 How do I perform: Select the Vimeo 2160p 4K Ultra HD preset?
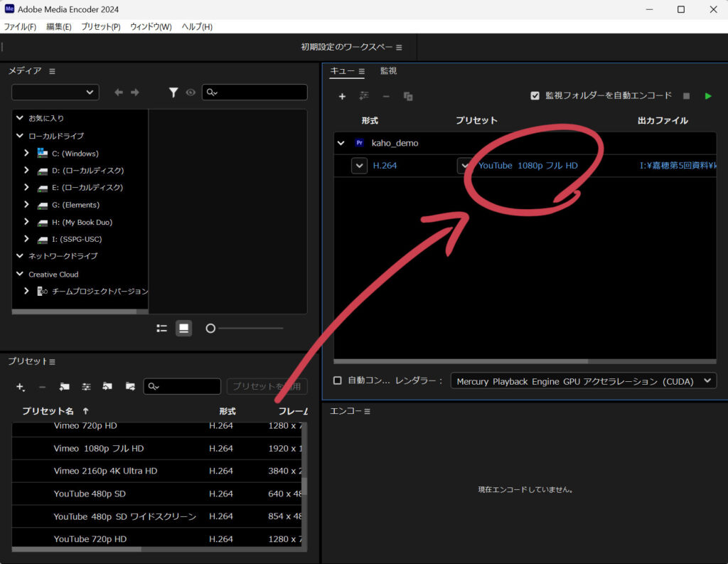click(105, 471)
